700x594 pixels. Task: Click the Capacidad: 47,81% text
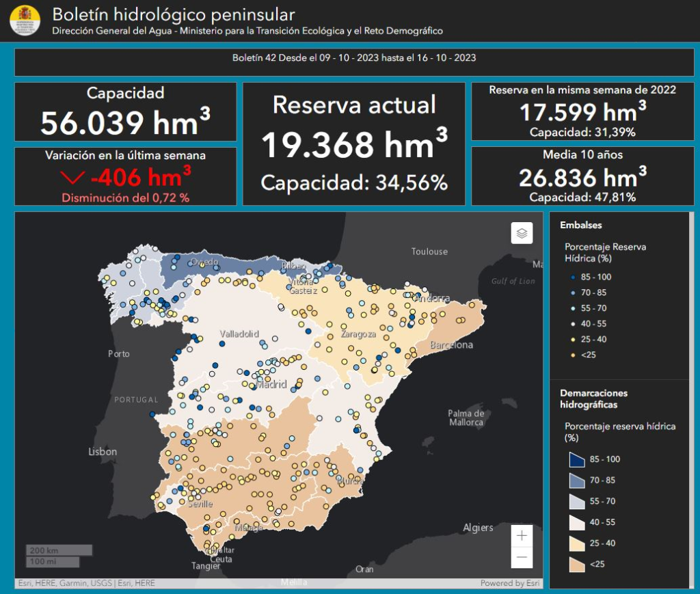coord(582,198)
